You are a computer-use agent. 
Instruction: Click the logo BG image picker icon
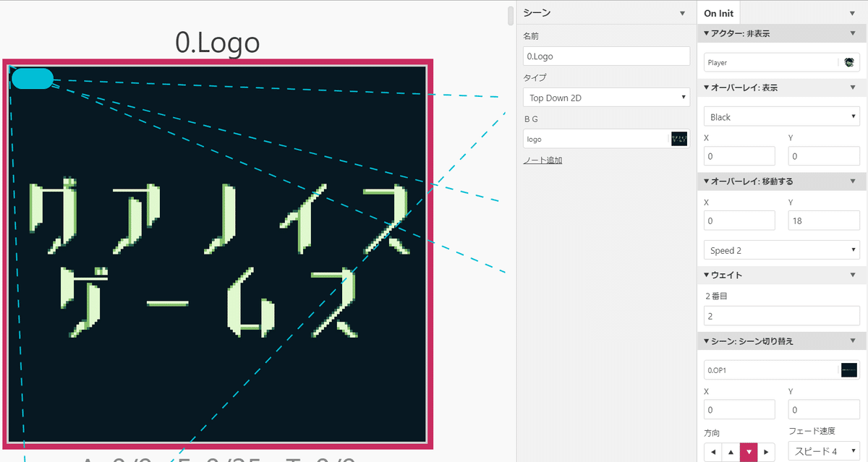pyautogui.click(x=678, y=138)
